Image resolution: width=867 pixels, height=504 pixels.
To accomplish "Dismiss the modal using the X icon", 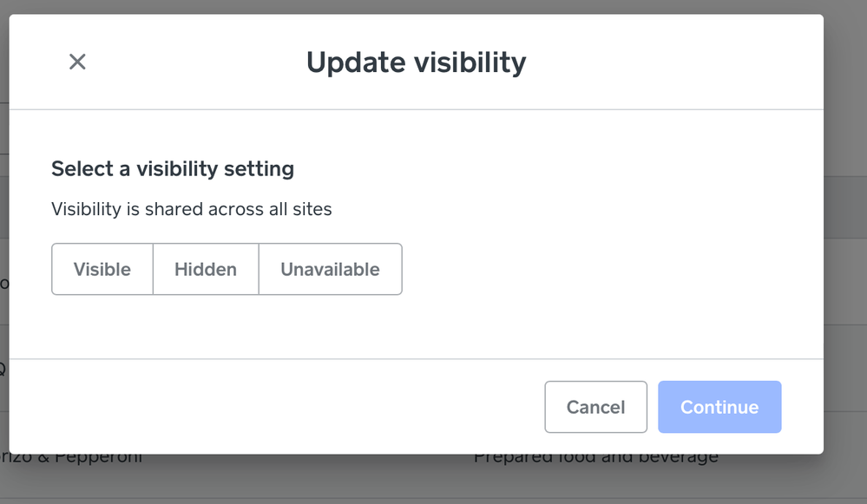I will click(77, 62).
